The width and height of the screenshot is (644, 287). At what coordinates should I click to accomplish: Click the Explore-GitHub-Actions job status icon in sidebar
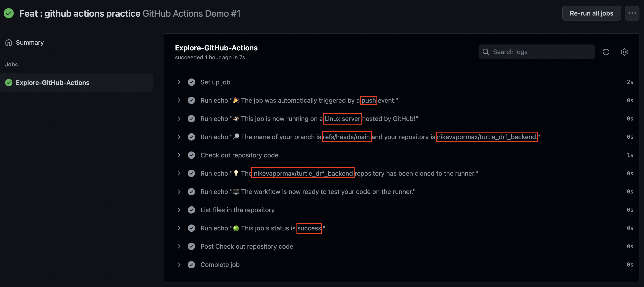tap(9, 83)
